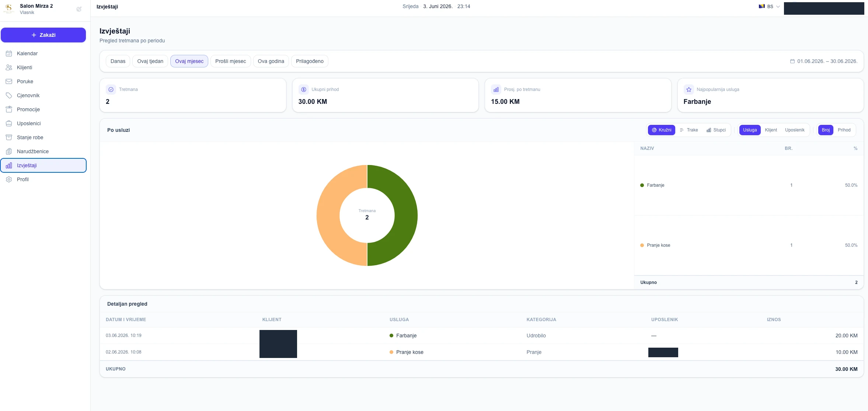Click the 10.00 KM amount cell
This screenshot has height=411, width=868.
[x=846, y=352]
